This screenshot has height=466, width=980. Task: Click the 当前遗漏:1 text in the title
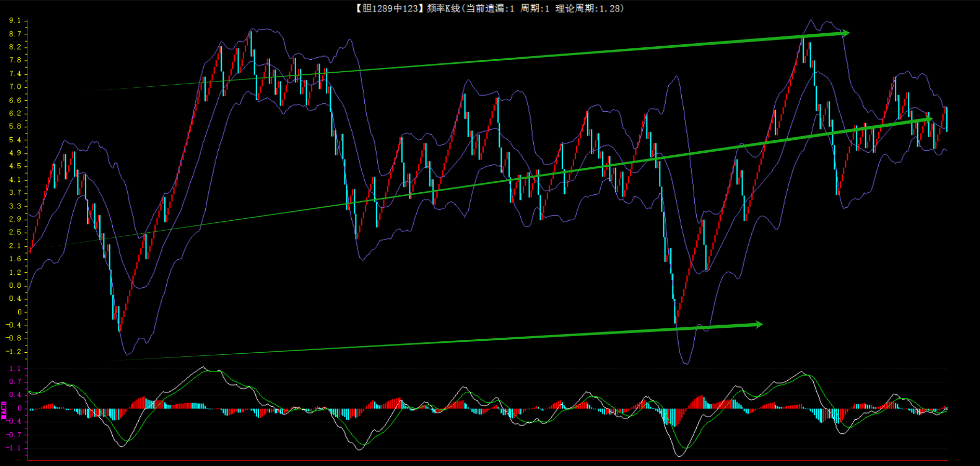coord(489,8)
